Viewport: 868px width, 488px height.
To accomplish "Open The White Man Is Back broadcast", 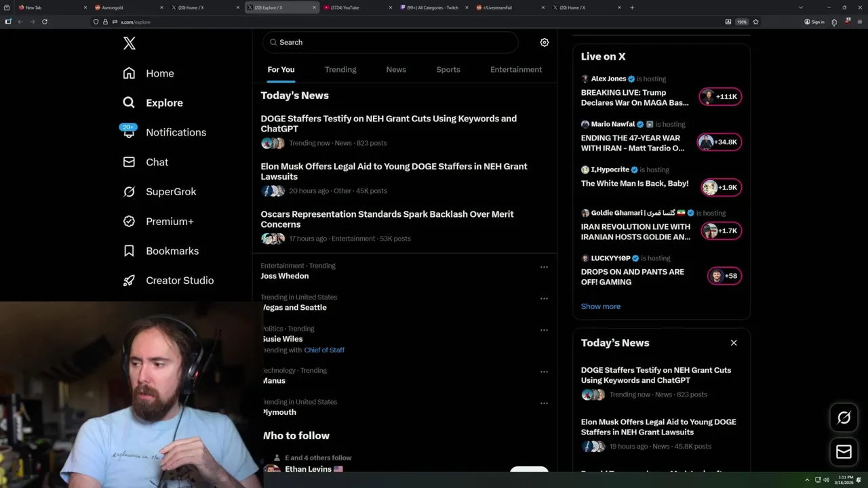I will (x=635, y=184).
